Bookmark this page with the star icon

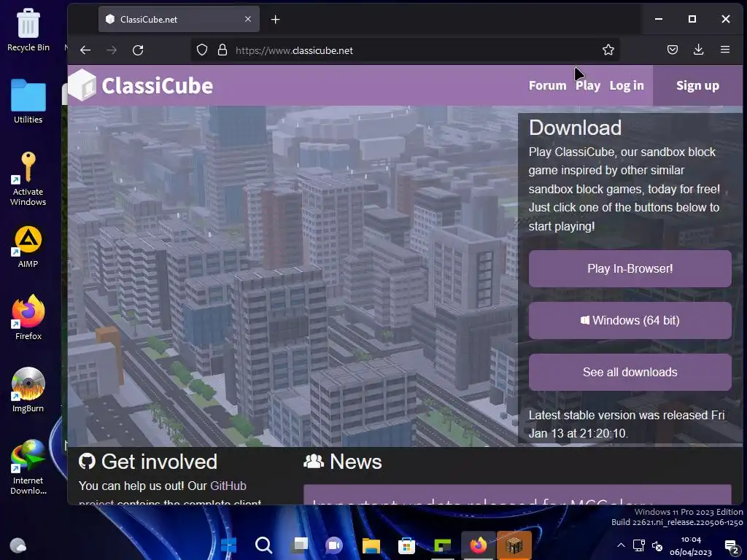pos(608,50)
